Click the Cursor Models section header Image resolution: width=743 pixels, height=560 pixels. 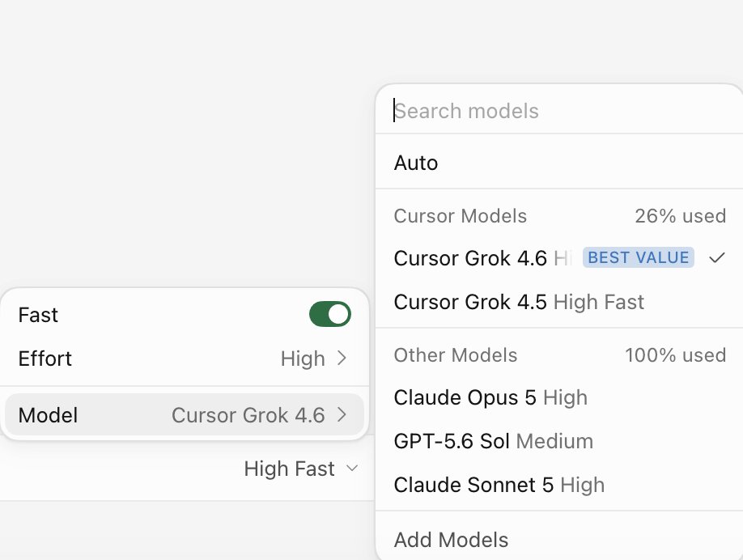tap(460, 216)
